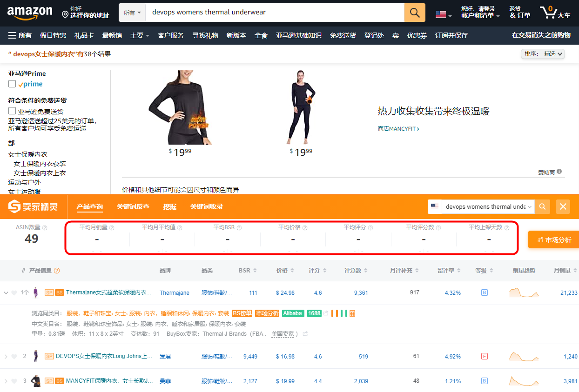Click the sponsored info icon by 赞助商
This screenshot has width=579, height=392.
[559, 172]
